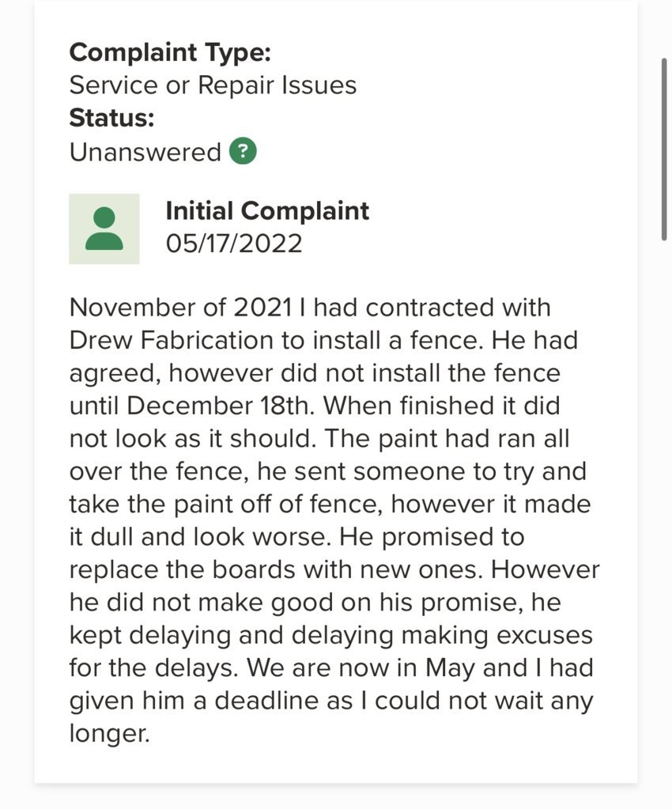672x809 pixels.
Task: Click the "Service or Repair Issues" text
Action: [213, 85]
